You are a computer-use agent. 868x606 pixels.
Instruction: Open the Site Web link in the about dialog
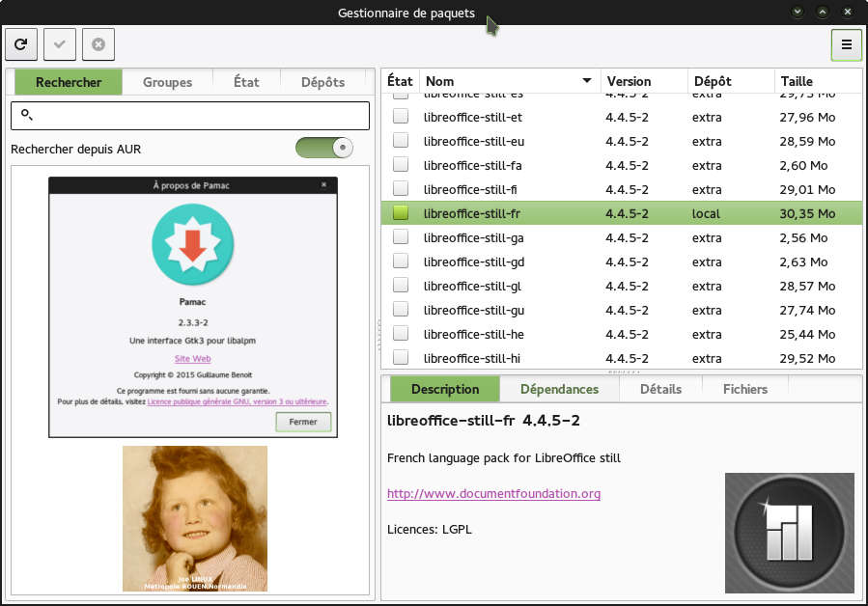point(193,359)
